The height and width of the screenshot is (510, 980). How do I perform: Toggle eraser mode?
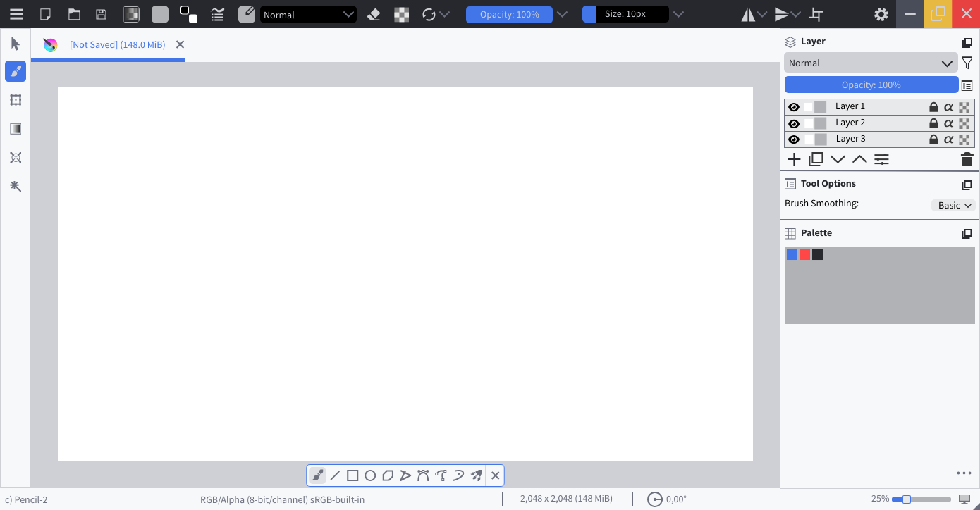tap(374, 14)
